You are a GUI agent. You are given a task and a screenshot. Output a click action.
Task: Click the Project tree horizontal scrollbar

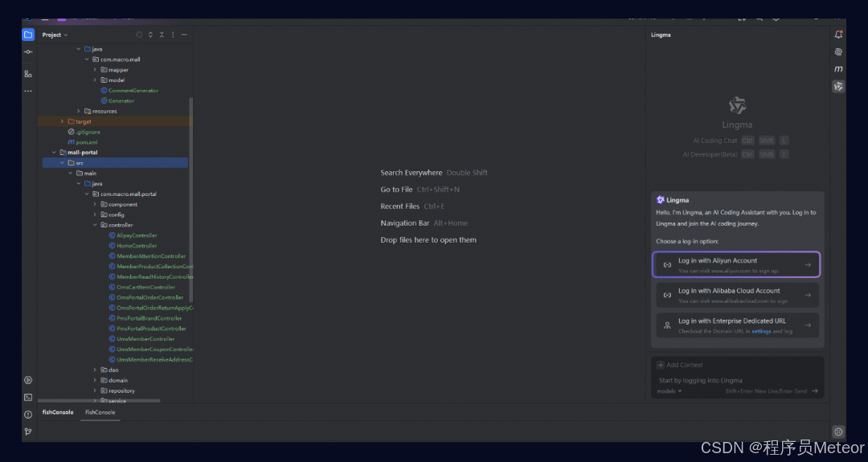[x=100, y=401]
